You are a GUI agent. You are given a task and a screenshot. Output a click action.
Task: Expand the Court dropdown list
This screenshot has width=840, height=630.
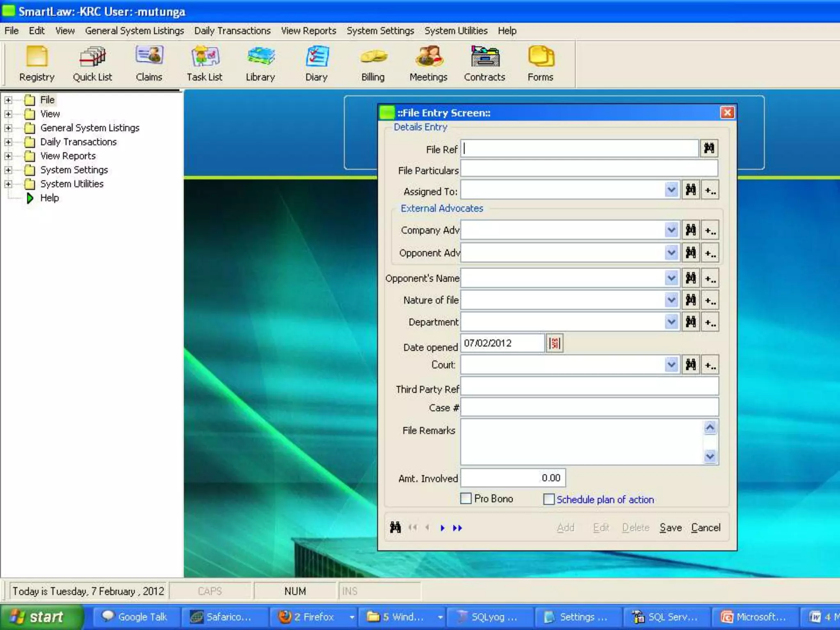671,364
